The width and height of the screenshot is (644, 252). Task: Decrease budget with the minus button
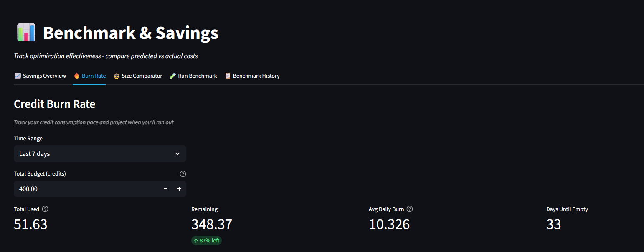click(x=165, y=189)
